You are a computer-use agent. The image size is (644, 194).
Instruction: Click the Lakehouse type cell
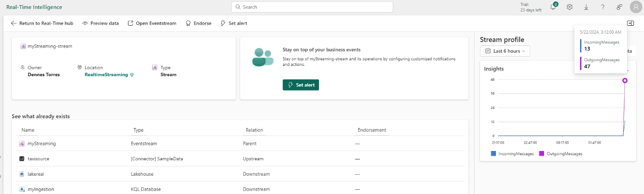click(x=143, y=174)
